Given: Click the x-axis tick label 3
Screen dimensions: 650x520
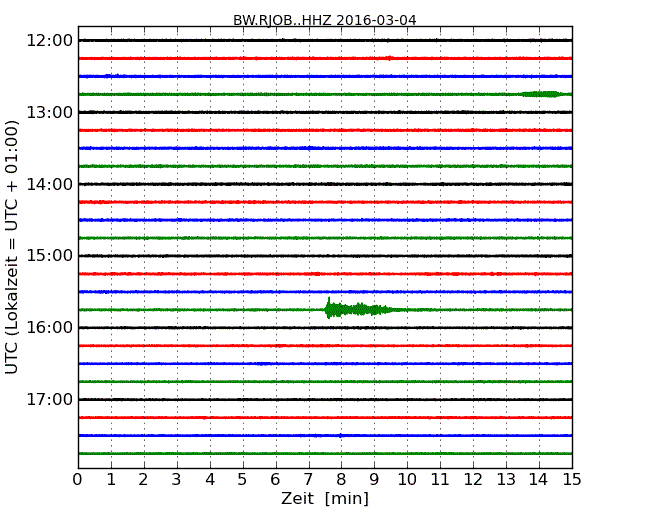Looking at the screenshot, I should (177, 480).
